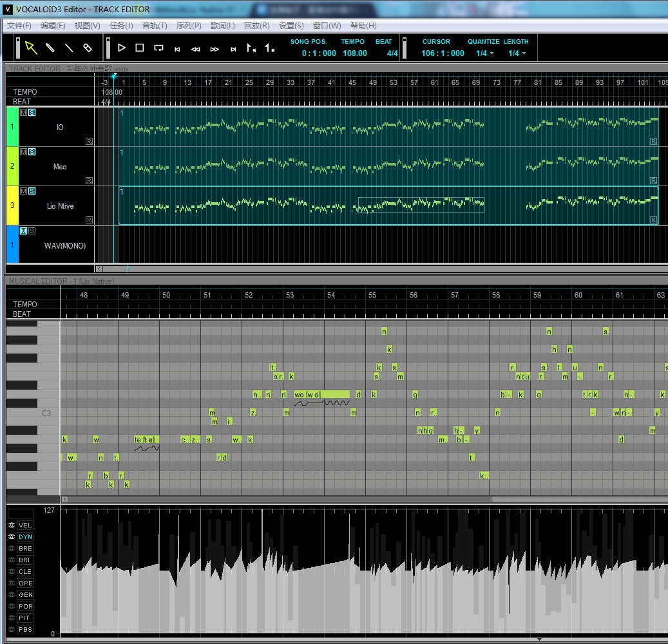Select the arrow selection tool
This screenshot has width=668, height=644.
coord(31,48)
